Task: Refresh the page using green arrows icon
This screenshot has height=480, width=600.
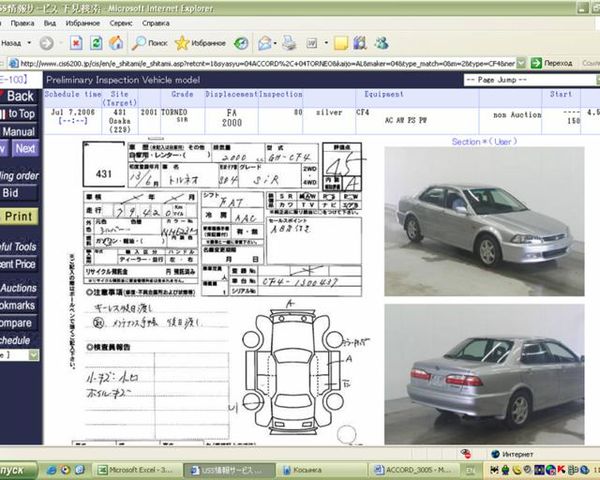Action: click(96, 43)
